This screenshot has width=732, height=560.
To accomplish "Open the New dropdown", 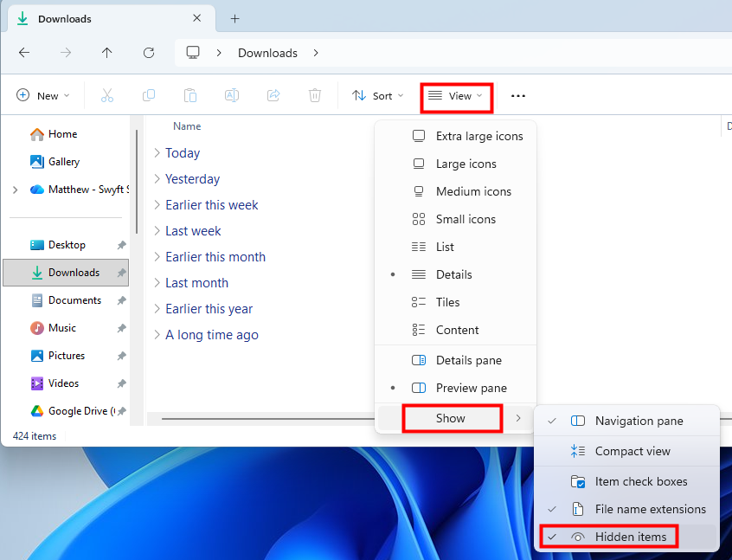I will [43, 96].
